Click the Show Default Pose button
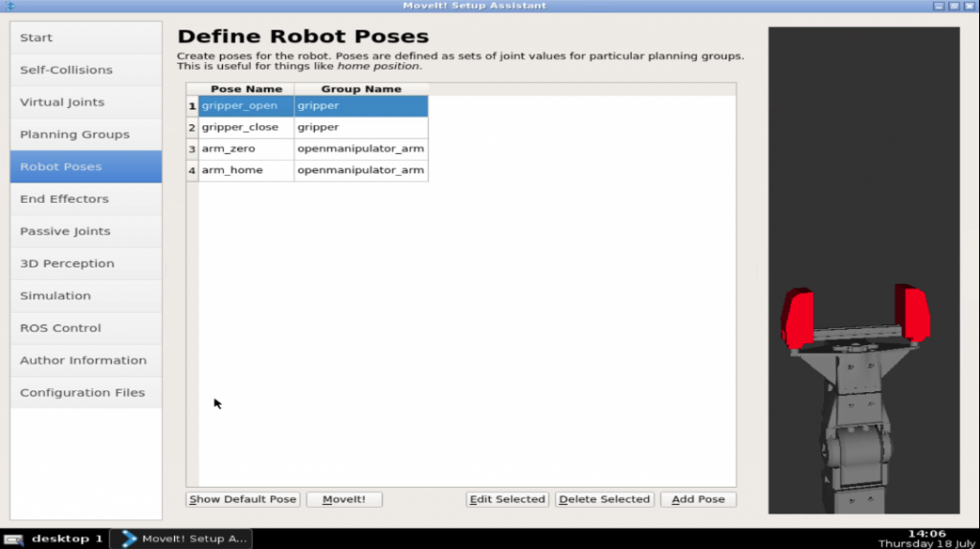The image size is (980, 549). [x=243, y=499]
